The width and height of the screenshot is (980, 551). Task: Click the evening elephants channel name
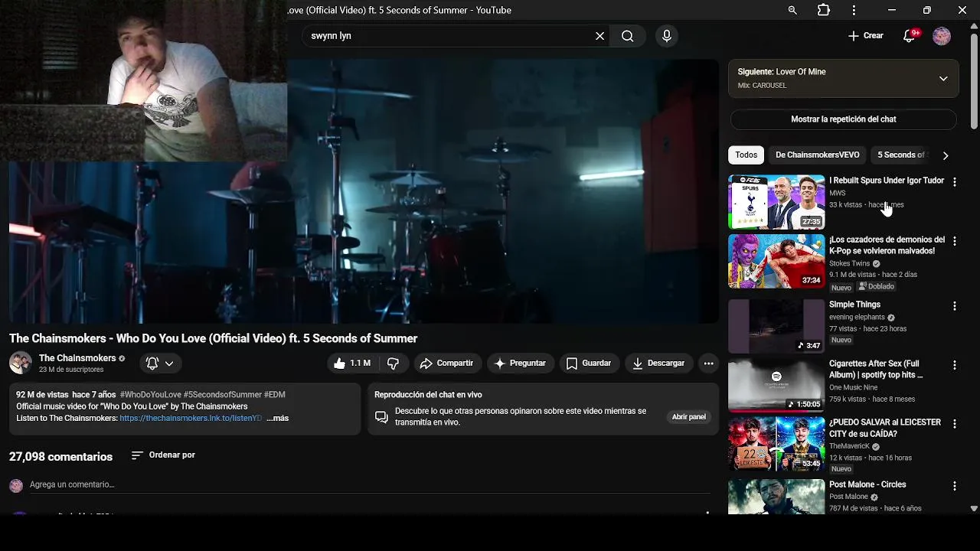[857, 317]
